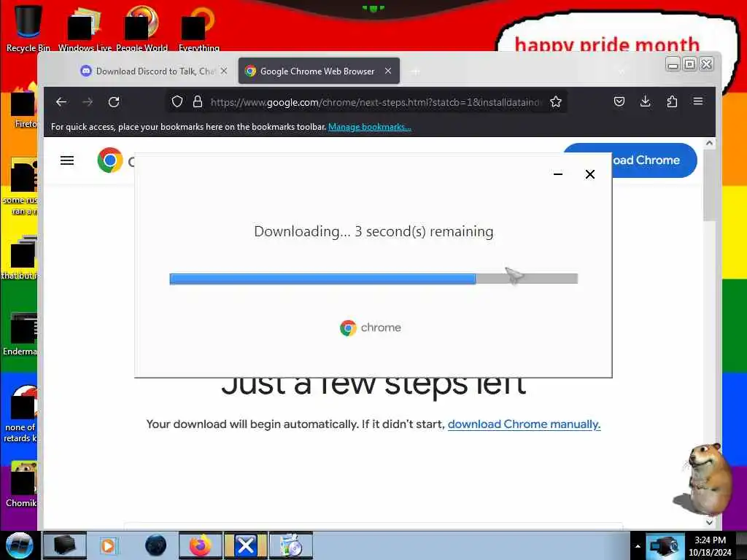Save page to Pocket icon

coord(619,101)
